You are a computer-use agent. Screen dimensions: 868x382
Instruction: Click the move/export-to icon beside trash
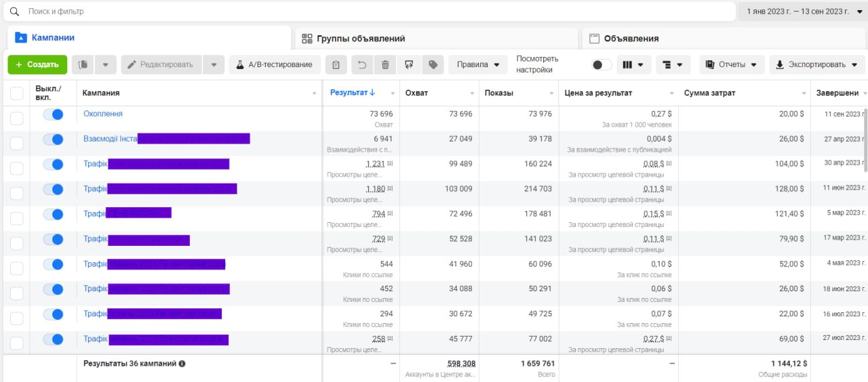point(408,65)
